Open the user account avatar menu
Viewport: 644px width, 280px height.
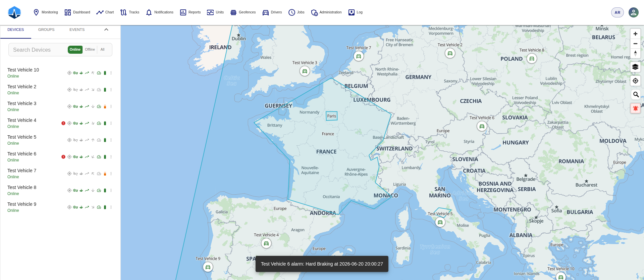click(634, 12)
